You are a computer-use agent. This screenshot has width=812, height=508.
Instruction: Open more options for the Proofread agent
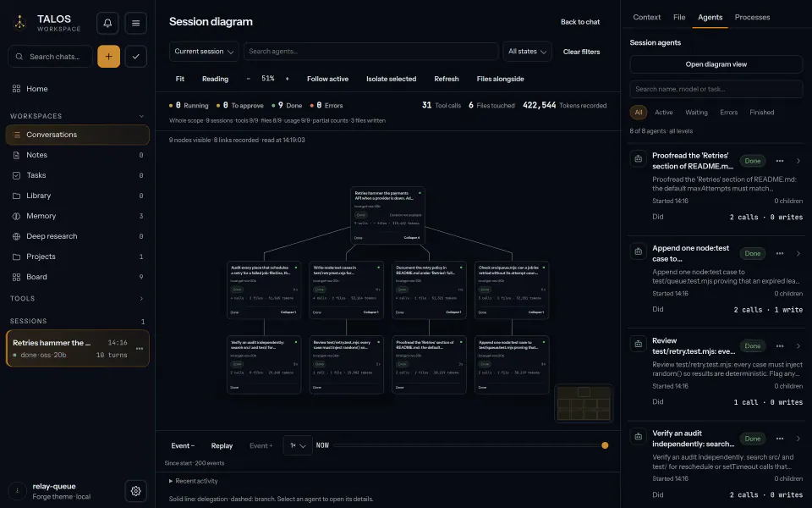coord(779,161)
